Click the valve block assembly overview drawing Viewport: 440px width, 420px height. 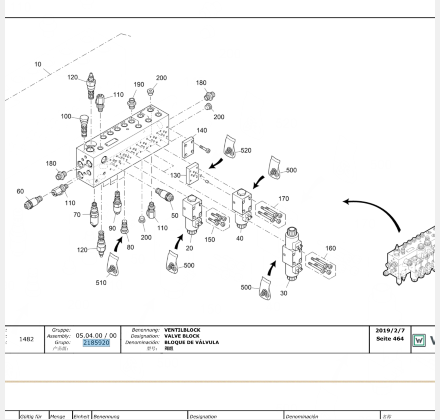[x=410, y=256]
